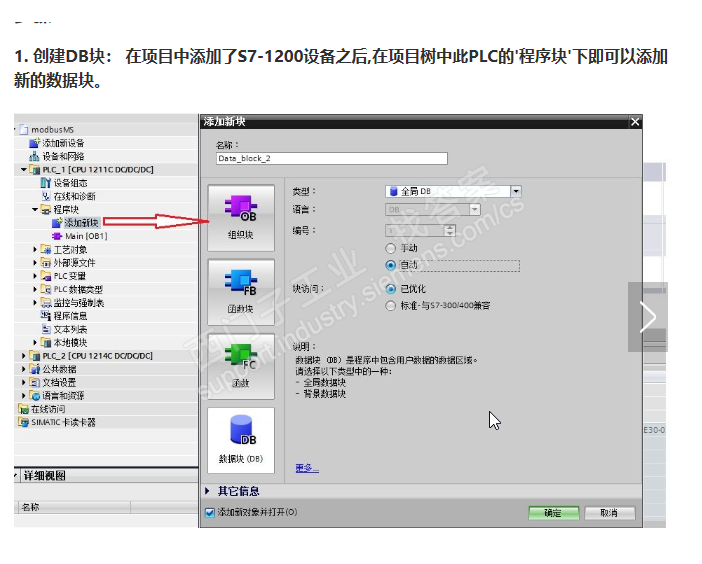This screenshot has width=702, height=564.
Task: Click the 程序块 folder icon
Action: [46, 209]
